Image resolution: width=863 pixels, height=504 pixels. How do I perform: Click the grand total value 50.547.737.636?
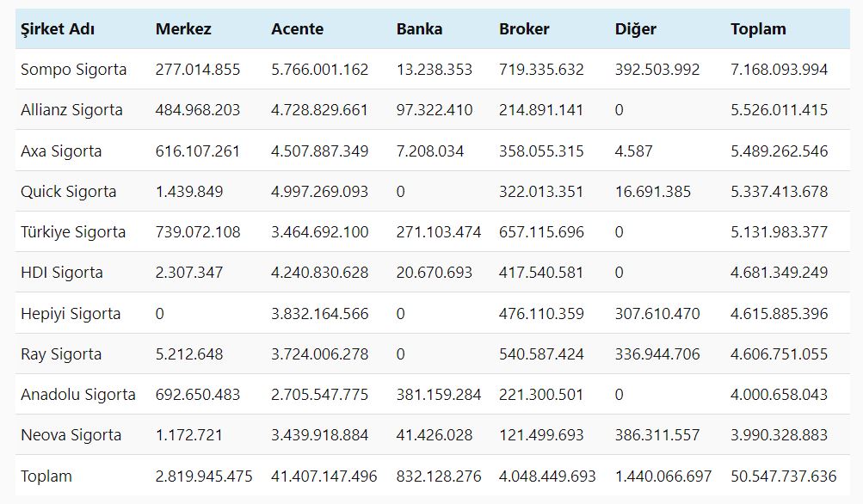coord(783,476)
